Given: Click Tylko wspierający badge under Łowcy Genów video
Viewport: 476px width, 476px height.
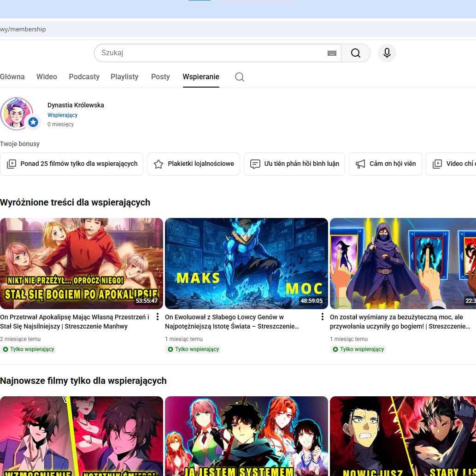Looking at the screenshot, I should click(x=194, y=349).
